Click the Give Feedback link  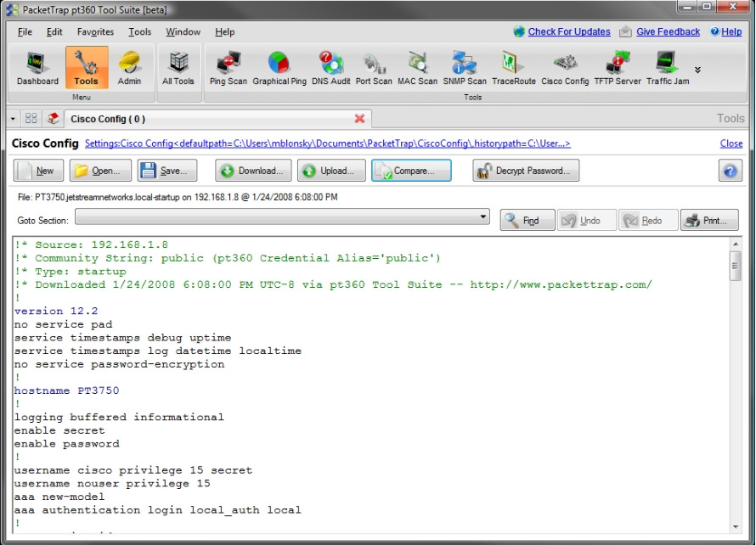click(x=668, y=31)
